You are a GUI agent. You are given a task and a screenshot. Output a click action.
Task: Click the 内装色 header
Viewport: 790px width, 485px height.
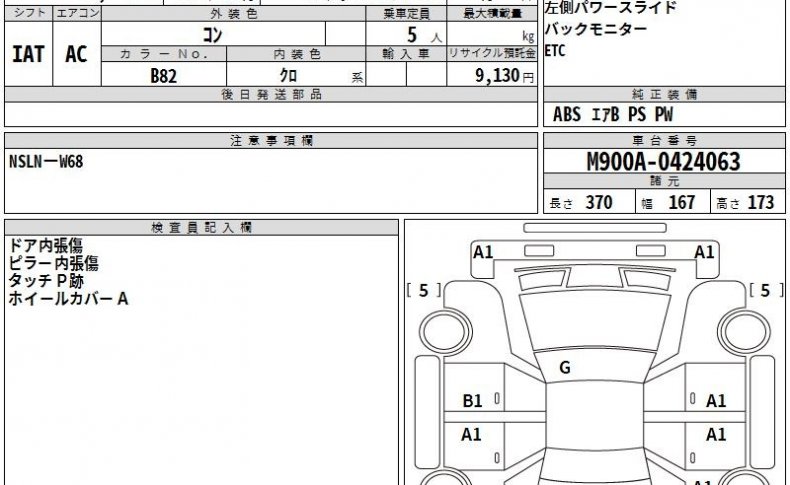click(x=296, y=54)
